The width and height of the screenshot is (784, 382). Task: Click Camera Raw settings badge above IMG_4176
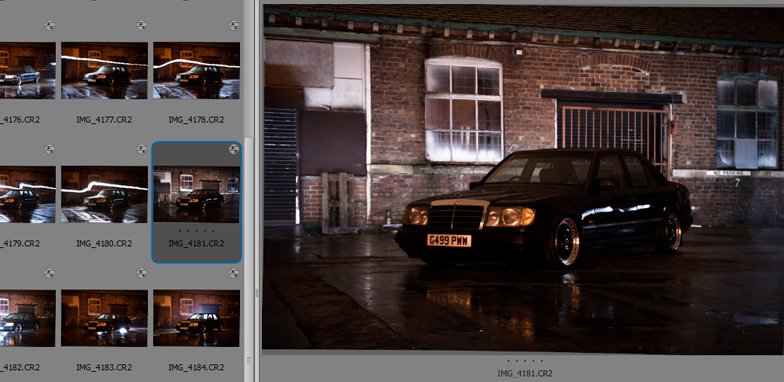pyautogui.click(x=50, y=25)
